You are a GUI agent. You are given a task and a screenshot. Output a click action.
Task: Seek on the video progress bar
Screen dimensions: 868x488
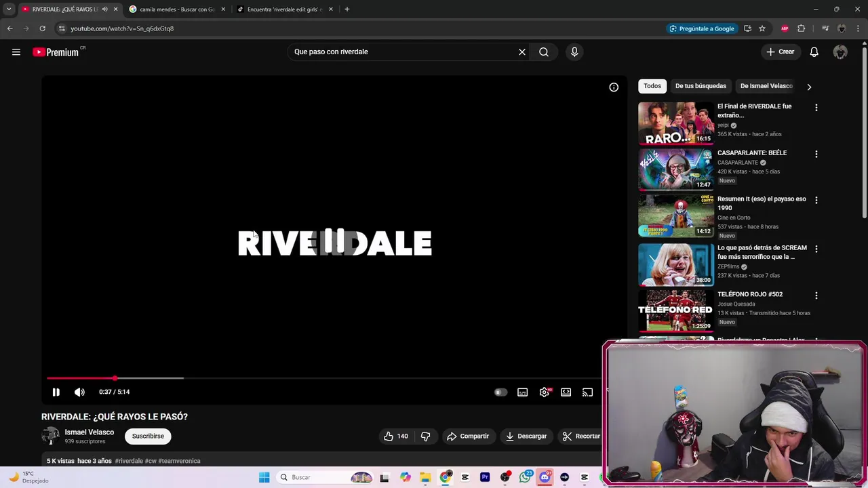coord(323,378)
